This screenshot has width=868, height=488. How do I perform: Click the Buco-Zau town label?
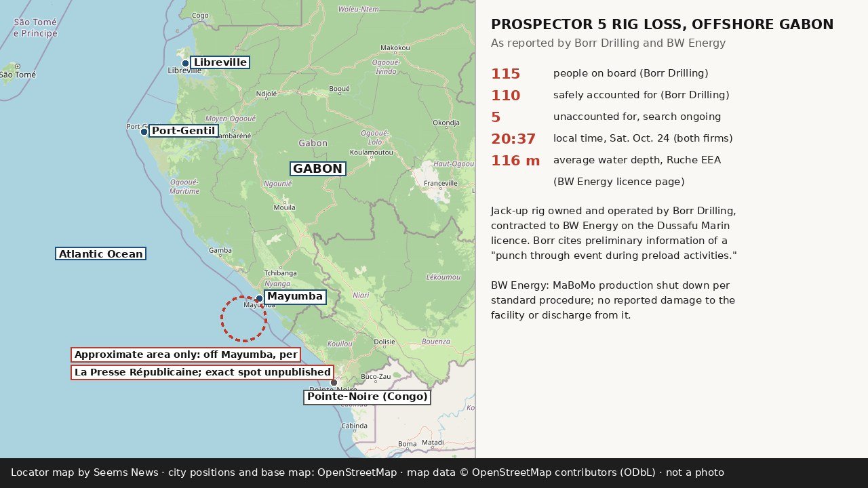click(376, 376)
